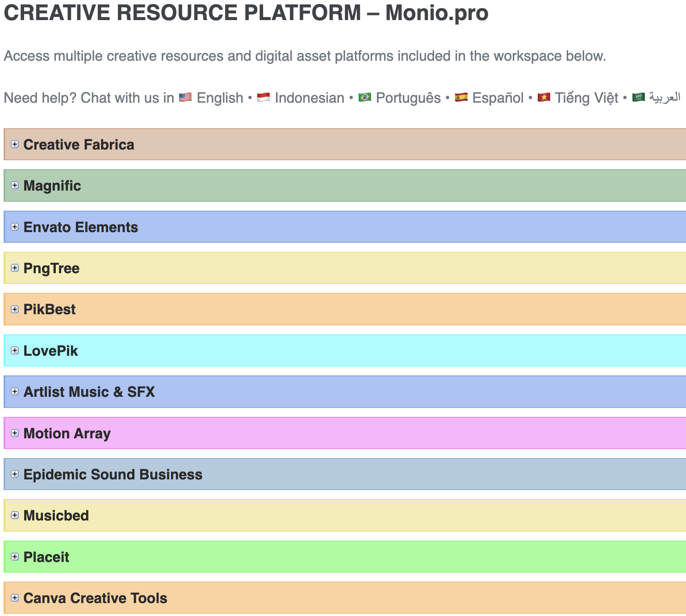This screenshot has height=616, width=686.
Task: Select Tiếng Việt chat language
Action: coord(586,98)
